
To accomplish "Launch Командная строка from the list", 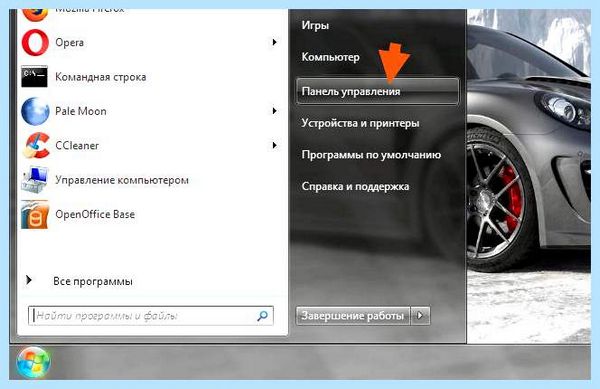I will 101,77.
